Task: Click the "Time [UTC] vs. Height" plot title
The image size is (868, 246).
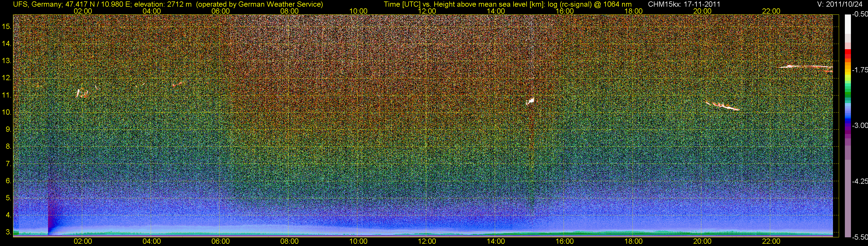Action: (x=508, y=4)
